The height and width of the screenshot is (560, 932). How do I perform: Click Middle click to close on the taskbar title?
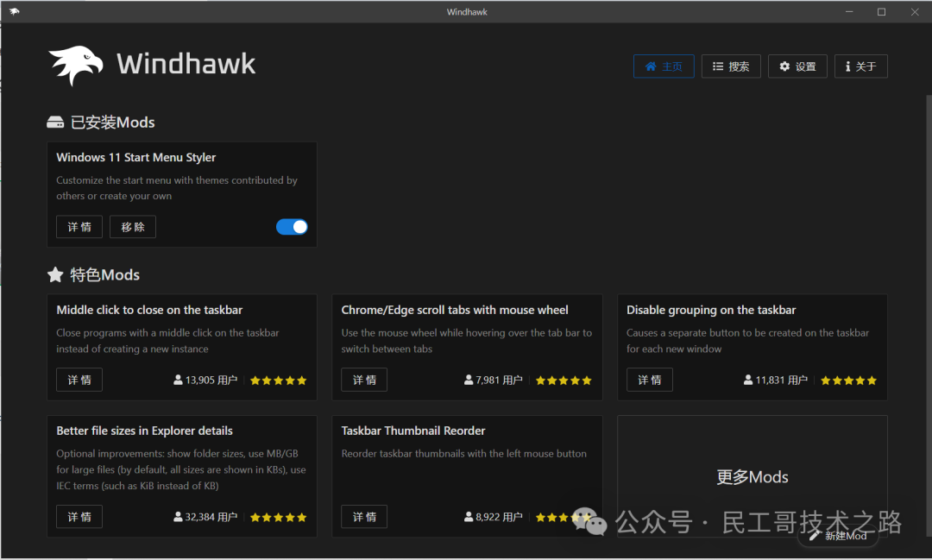[149, 310]
